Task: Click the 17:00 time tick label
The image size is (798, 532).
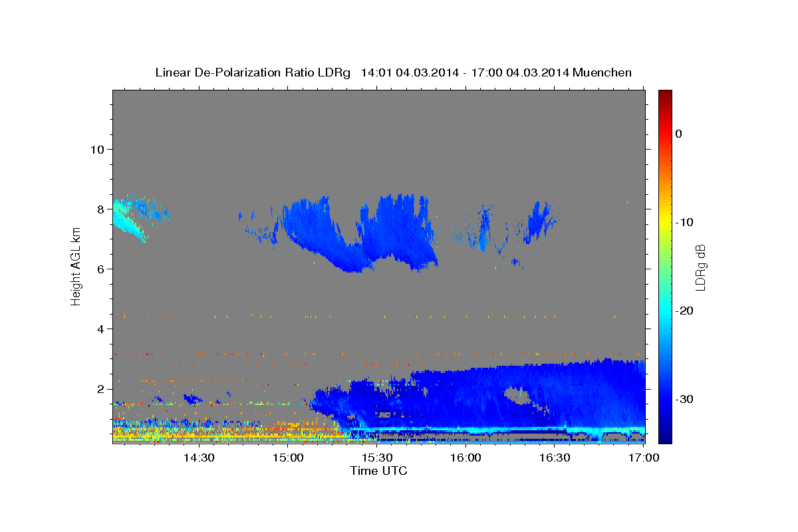Action: click(x=644, y=458)
